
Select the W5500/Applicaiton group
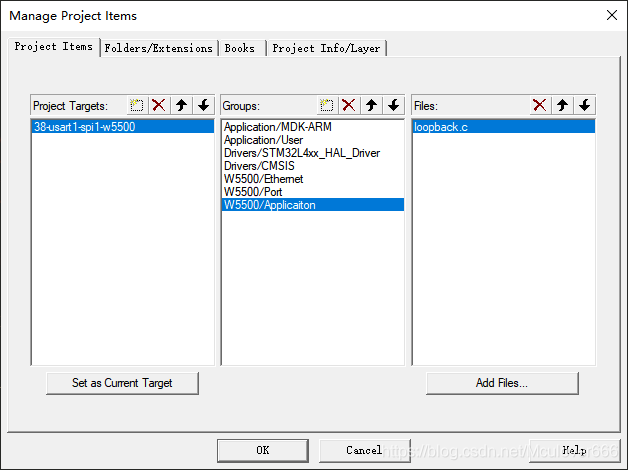pyautogui.click(x=312, y=205)
